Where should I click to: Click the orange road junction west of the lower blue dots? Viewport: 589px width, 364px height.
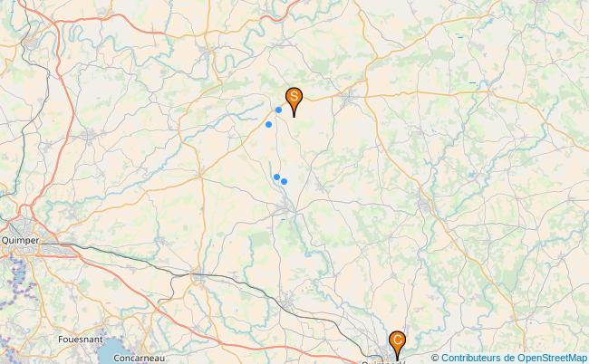tap(200, 176)
